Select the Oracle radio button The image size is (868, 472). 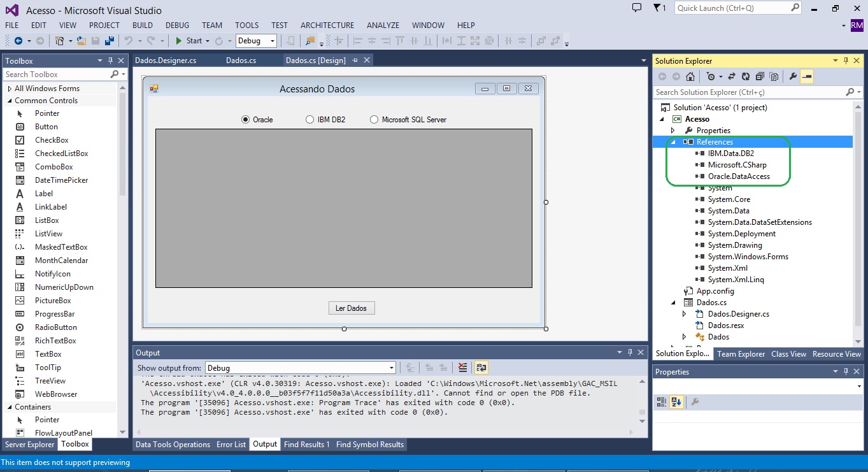pyautogui.click(x=245, y=120)
